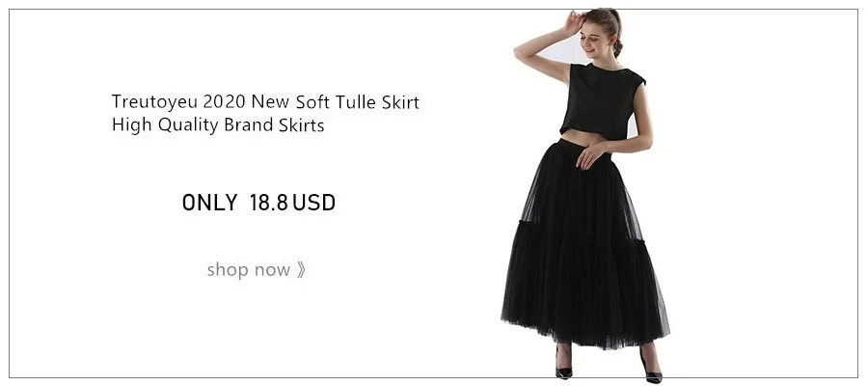The image size is (868, 386).
Task: Click the model's left black high heel
Action: [x=563, y=366]
